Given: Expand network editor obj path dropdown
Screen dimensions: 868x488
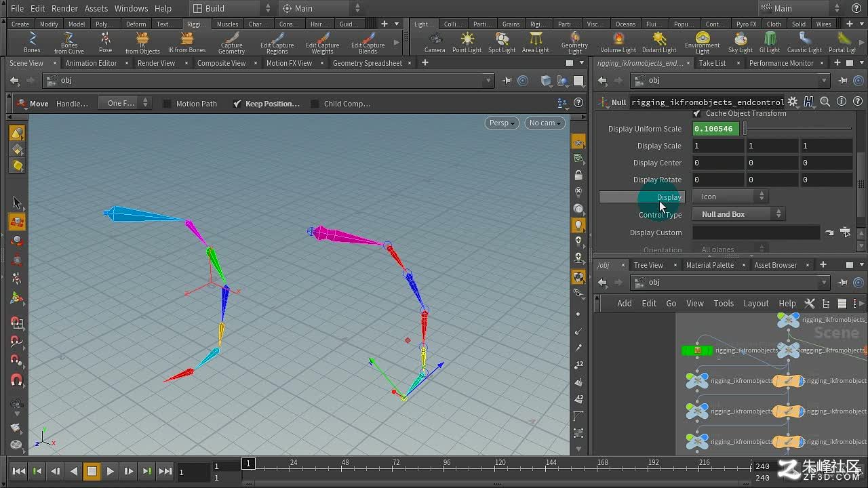Looking at the screenshot, I should (x=824, y=282).
